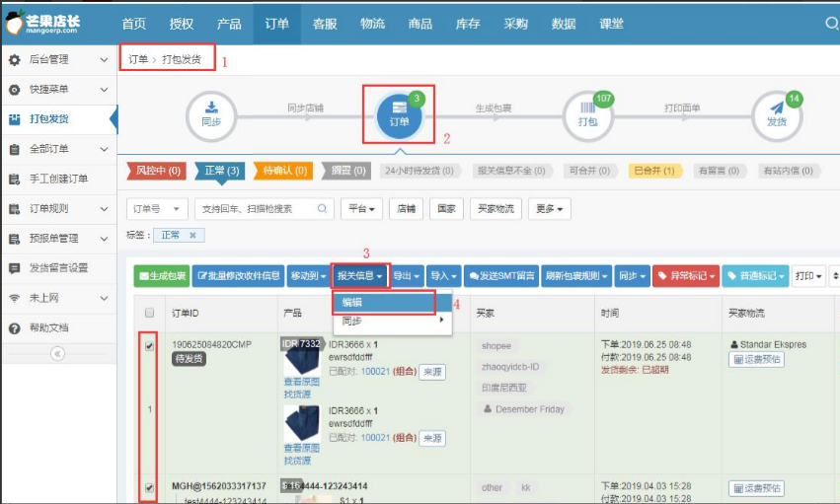Open the 订单号 search type dropdown
Image resolution: width=840 pixels, height=504 pixels.
(158, 209)
